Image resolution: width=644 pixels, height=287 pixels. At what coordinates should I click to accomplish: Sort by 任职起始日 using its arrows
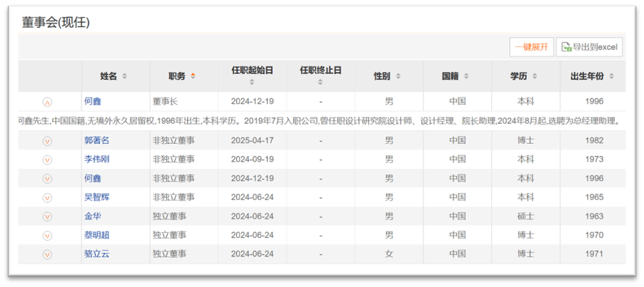pyautogui.click(x=252, y=82)
